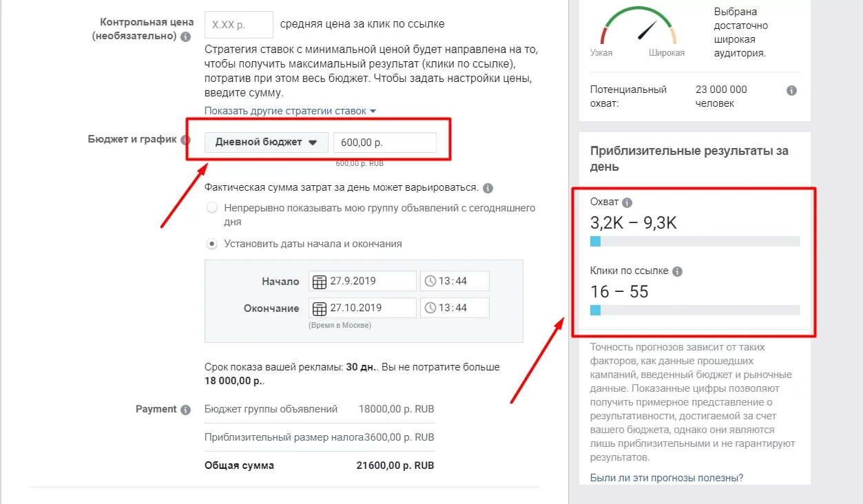Image resolution: width=863 pixels, height=504 pixels.
Task: Click info icon beside Потенциальный охват
Action: 792,90
